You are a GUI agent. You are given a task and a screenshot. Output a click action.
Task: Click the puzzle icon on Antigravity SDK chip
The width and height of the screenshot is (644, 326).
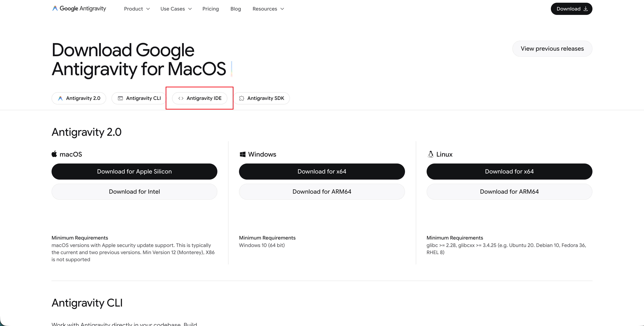click(242, 98)
